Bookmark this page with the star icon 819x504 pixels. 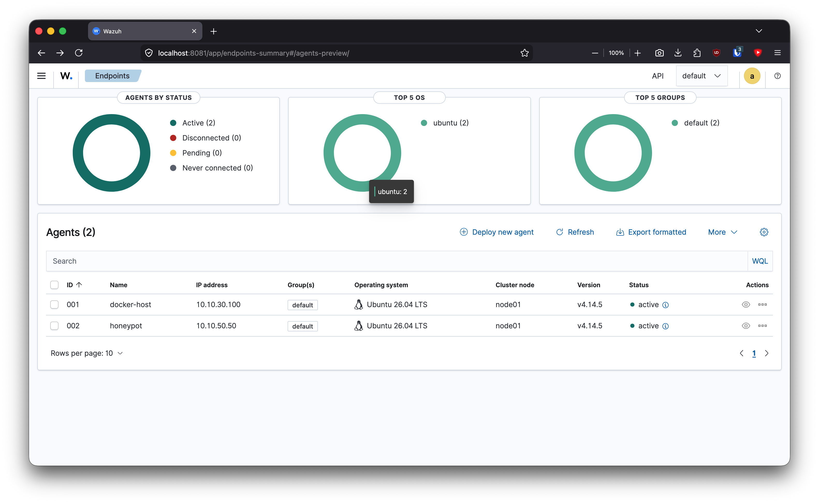pyautogui.click(x=524, y=53)
